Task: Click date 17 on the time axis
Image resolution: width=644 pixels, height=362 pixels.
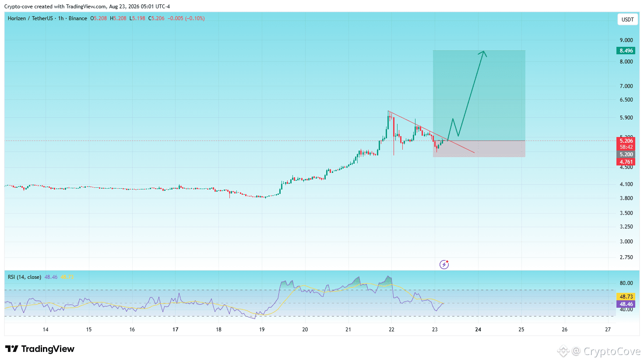Action: 176,330
